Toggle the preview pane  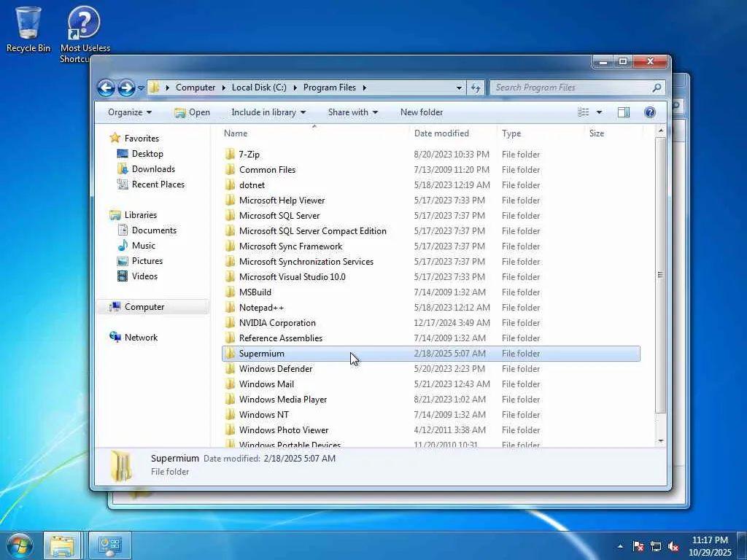[623, 112]
